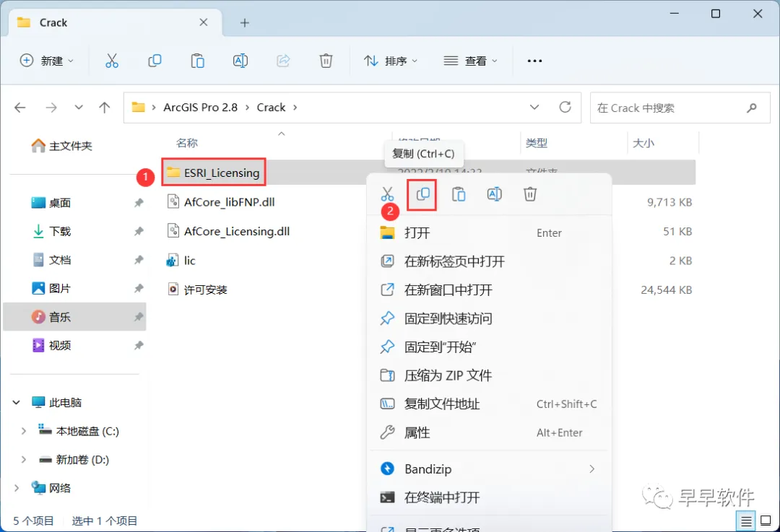Choose 固定到快速访问

(x=489, y=318)
